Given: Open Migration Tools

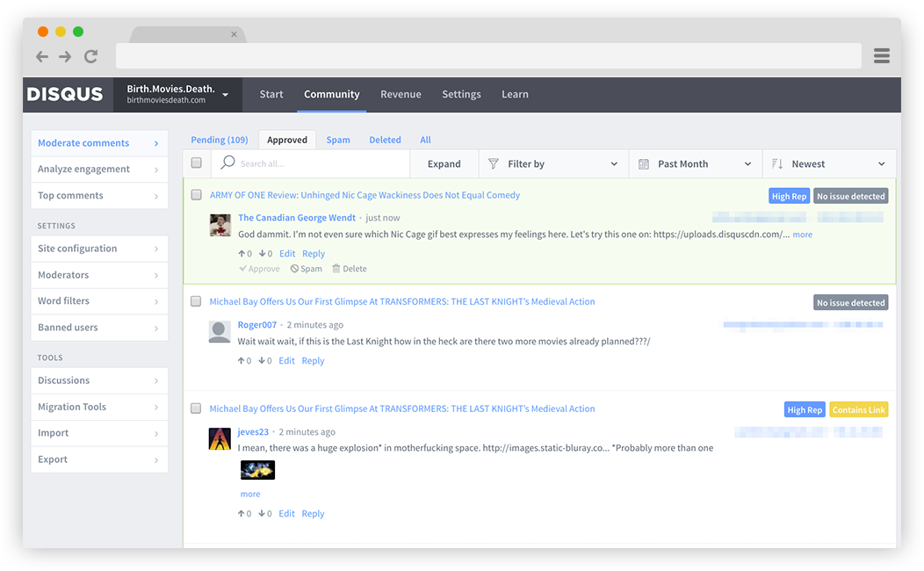Looking at the screenshot, I should 99,408.
